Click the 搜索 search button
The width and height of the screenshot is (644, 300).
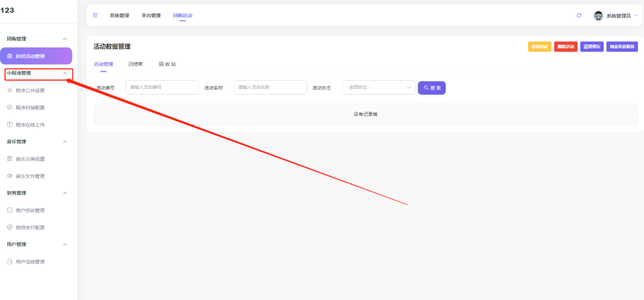pos(432,88)
